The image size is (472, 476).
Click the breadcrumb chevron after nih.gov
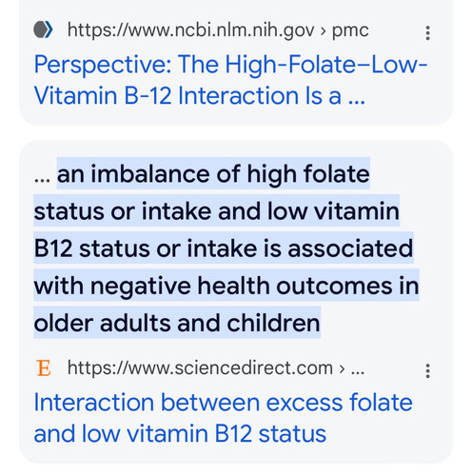tap(323, 31)
